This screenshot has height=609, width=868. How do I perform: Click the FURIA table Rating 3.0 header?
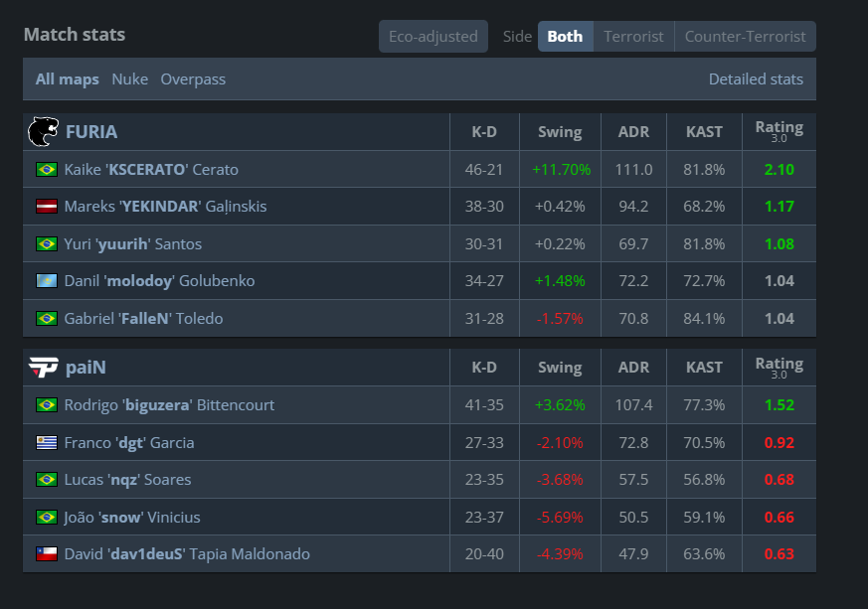(779, 131)
